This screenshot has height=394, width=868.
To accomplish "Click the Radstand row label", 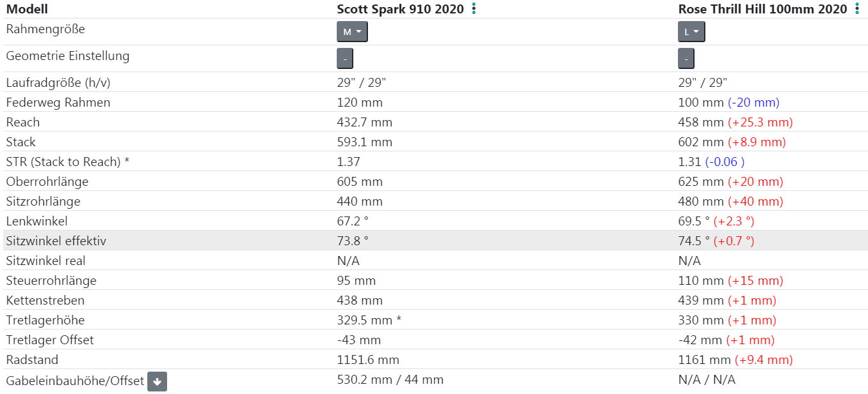I will pos(32,360).
